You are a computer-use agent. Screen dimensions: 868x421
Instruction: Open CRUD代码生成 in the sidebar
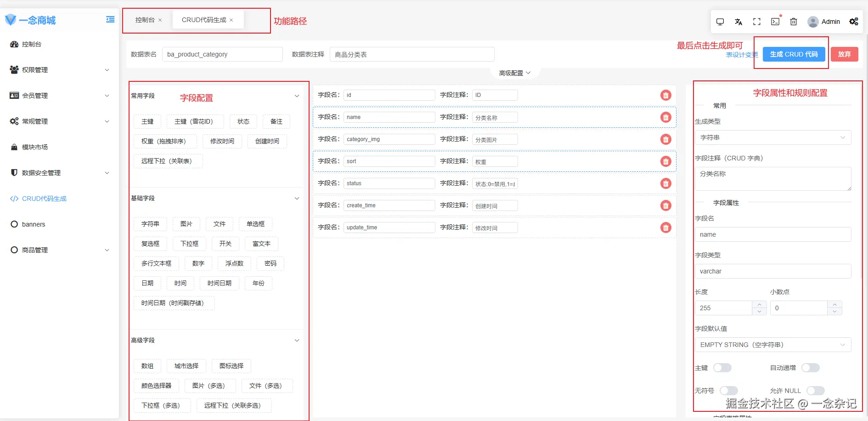coord(60,199)
